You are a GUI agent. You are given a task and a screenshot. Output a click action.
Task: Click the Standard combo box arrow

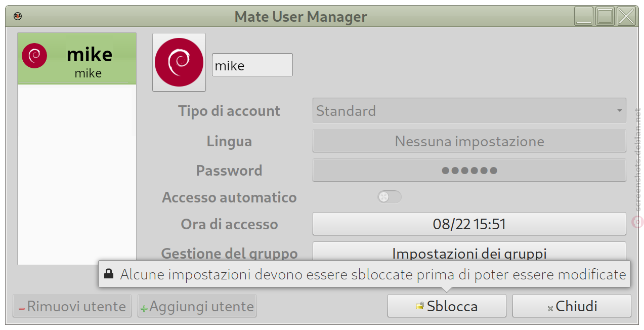(619, 111)
